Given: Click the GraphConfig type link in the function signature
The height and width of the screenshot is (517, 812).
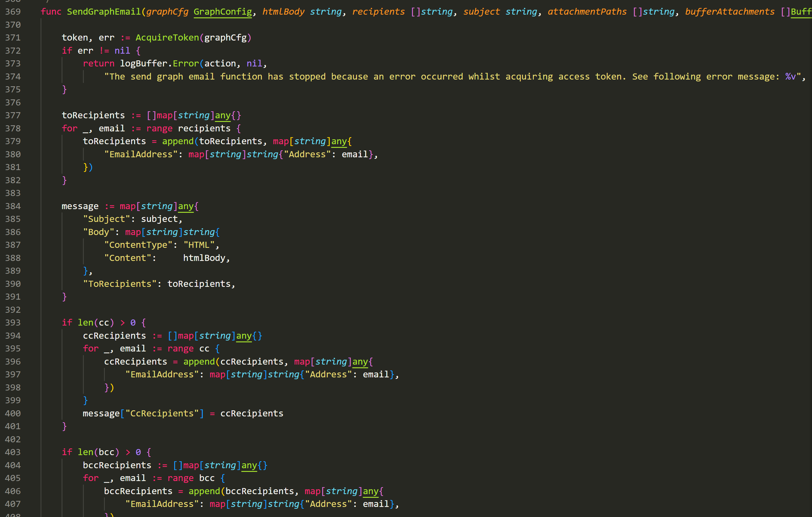Looking at the screenshot, I should click(x=223, y=12).
